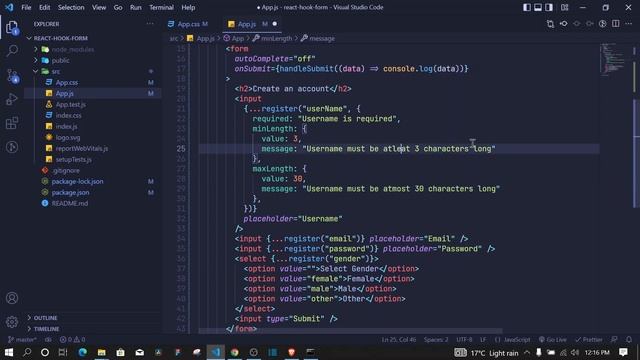Click the code minimap preview

click(x=614, y=60)
